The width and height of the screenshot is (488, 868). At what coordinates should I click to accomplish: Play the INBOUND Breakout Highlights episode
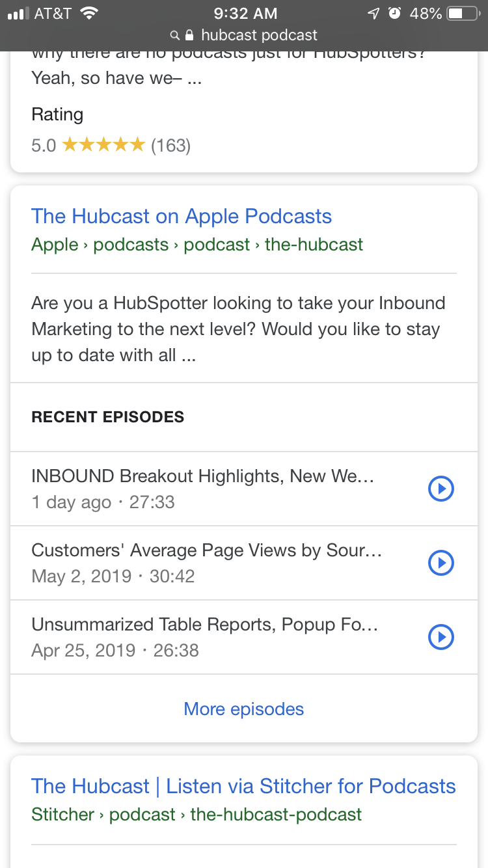pyautogui.click(x=441, y=489)
